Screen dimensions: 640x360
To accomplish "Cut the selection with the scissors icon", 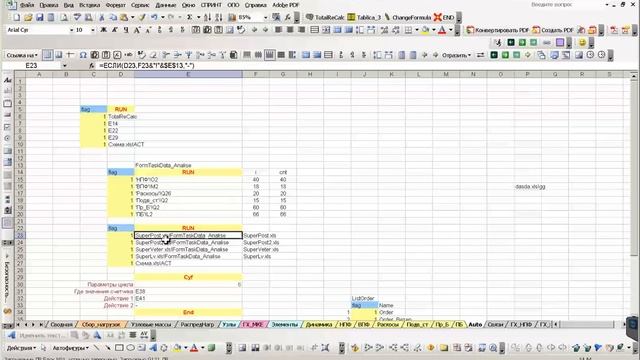I will (x=102, y=18).
